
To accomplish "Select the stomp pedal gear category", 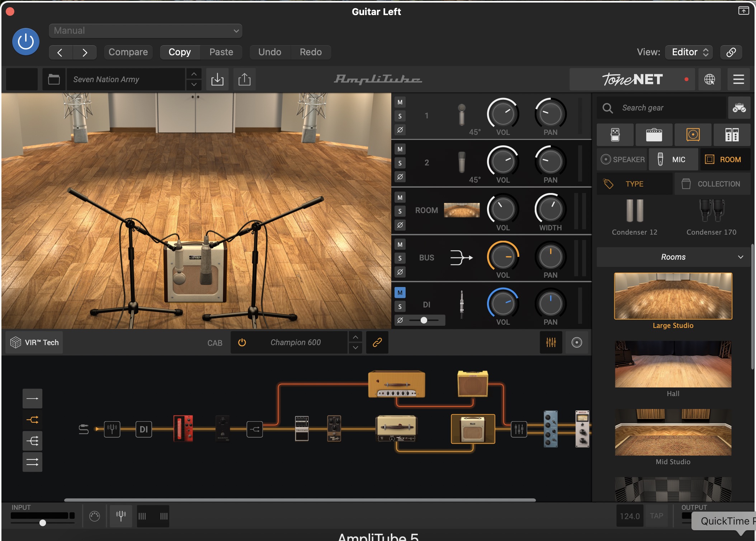I will pos(615,135).
